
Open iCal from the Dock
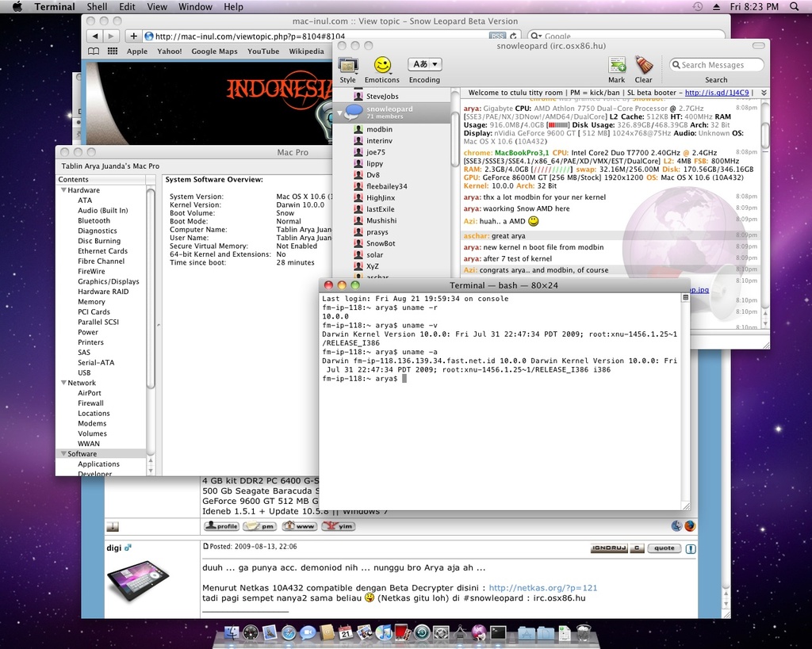tap(346, 632)
